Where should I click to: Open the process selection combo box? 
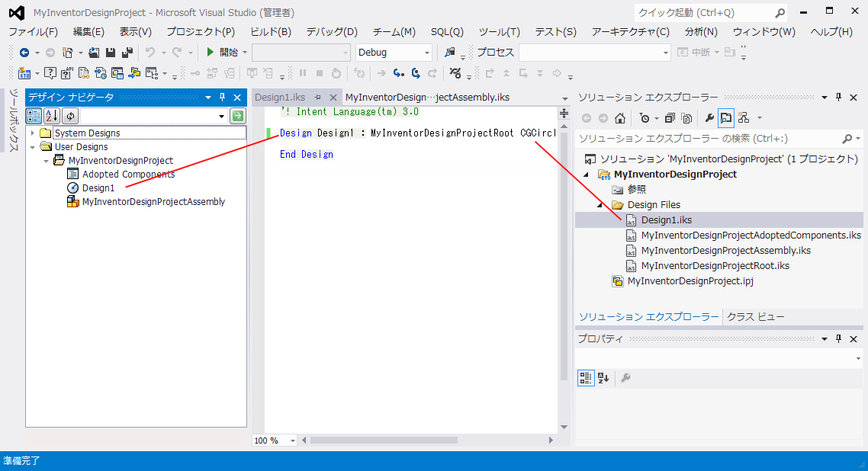point(594,53)
